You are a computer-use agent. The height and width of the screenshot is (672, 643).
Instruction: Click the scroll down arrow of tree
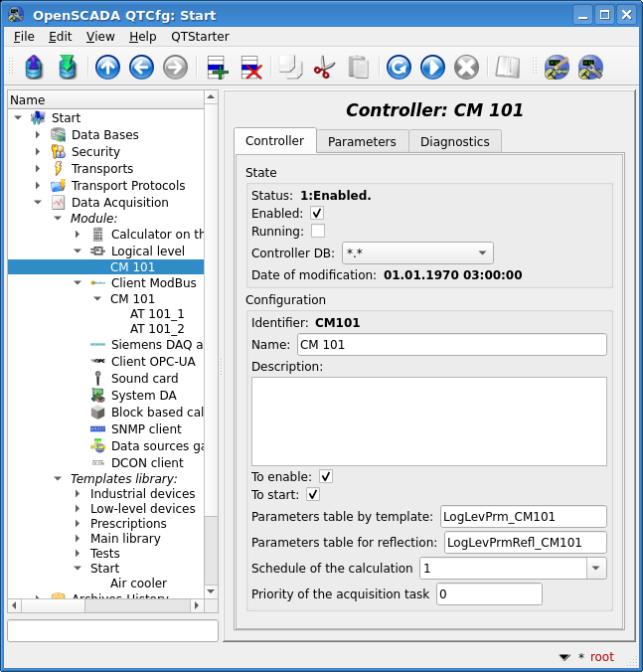click(x=211, y=591)
